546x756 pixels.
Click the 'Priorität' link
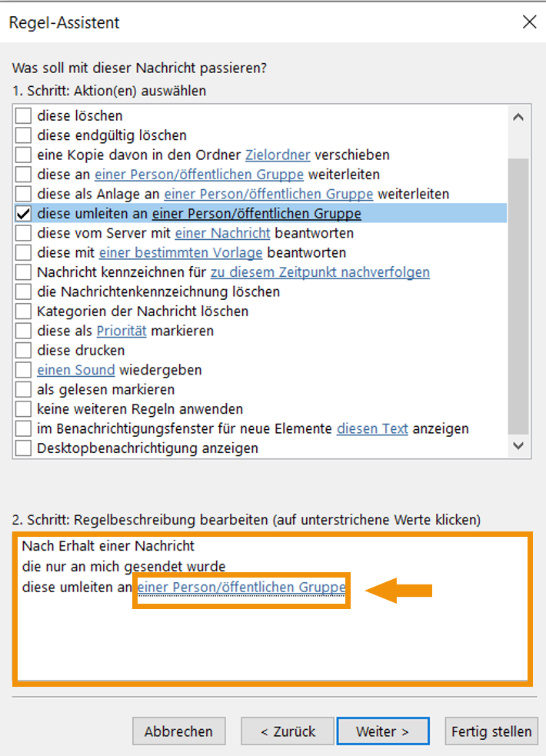(x=122, y=331)
